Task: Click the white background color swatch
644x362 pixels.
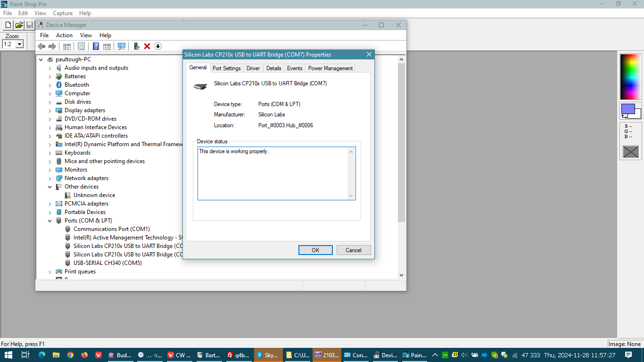Action: pyautogui.click(x=638, y=114)
